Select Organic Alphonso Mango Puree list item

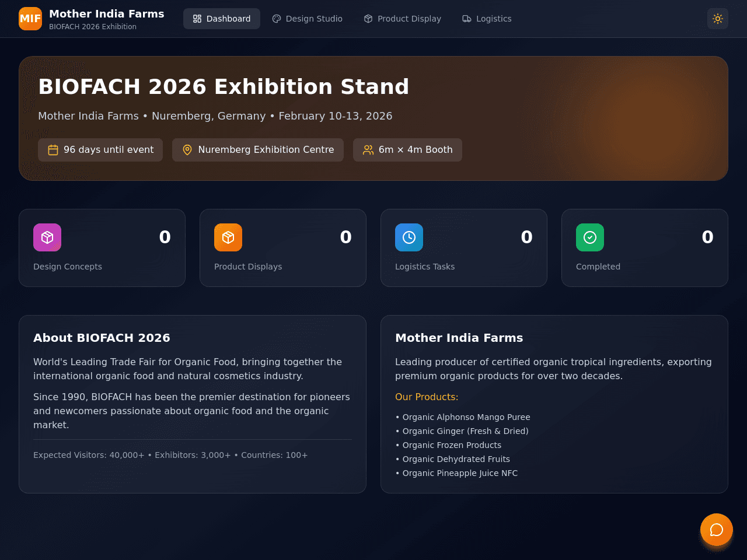[x=463, y=417]
